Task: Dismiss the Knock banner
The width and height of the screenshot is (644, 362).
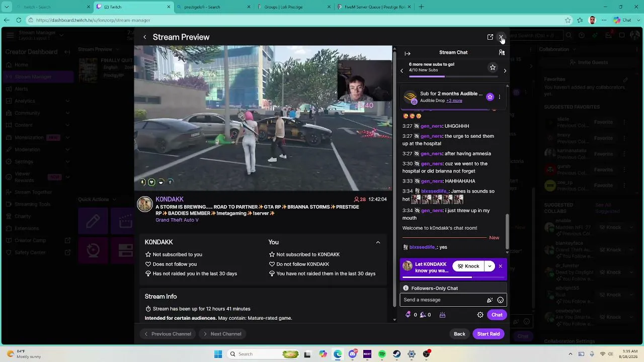Action: click(x=500, y=266)
